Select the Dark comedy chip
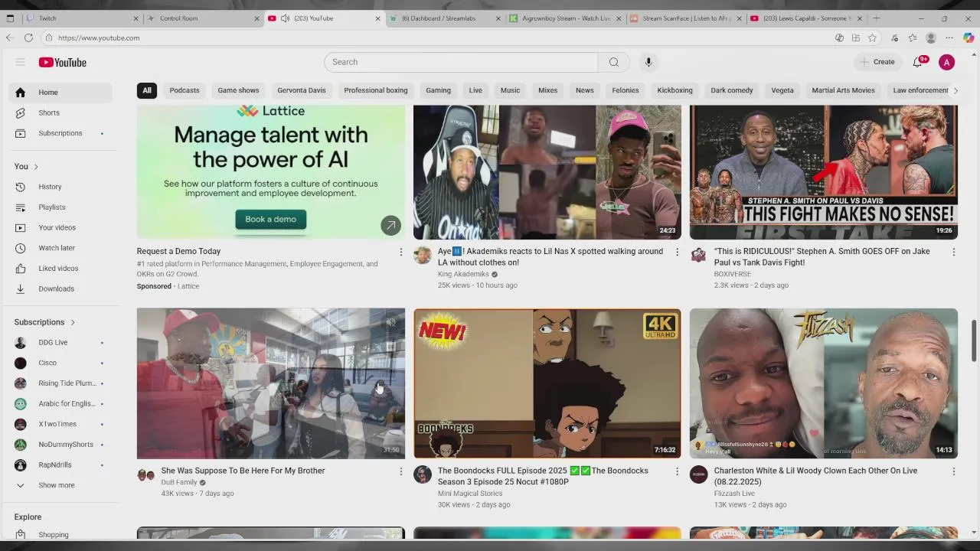 coord(732,90)
